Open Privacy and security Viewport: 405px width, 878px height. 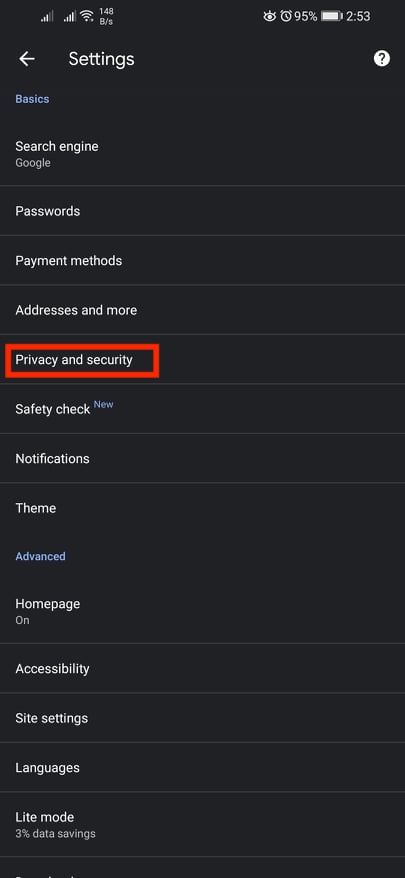(202, 359)
